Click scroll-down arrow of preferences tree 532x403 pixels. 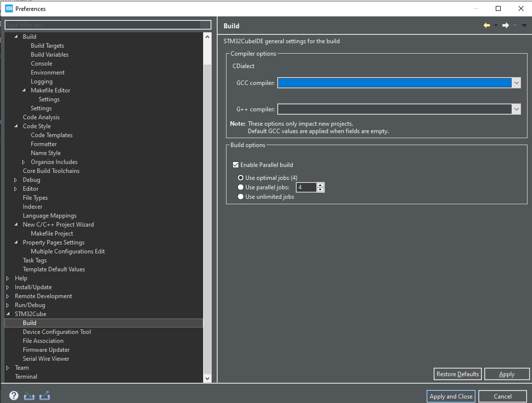pyautogui.click(x=207, y=378)
